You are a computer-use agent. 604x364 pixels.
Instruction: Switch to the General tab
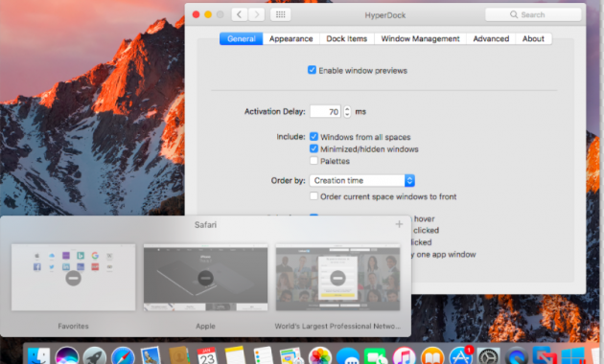click(x=242, y=38)
